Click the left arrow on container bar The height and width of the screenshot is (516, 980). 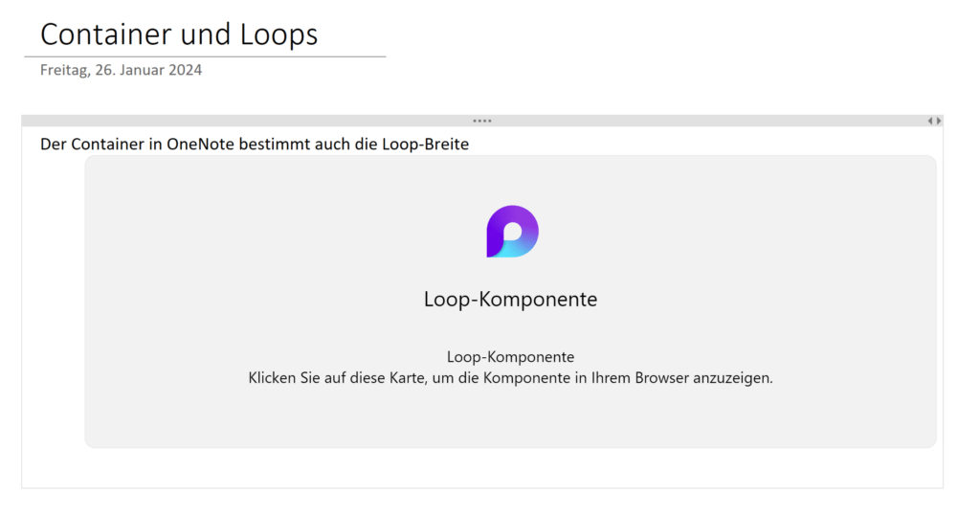click(x=930, y=121)
